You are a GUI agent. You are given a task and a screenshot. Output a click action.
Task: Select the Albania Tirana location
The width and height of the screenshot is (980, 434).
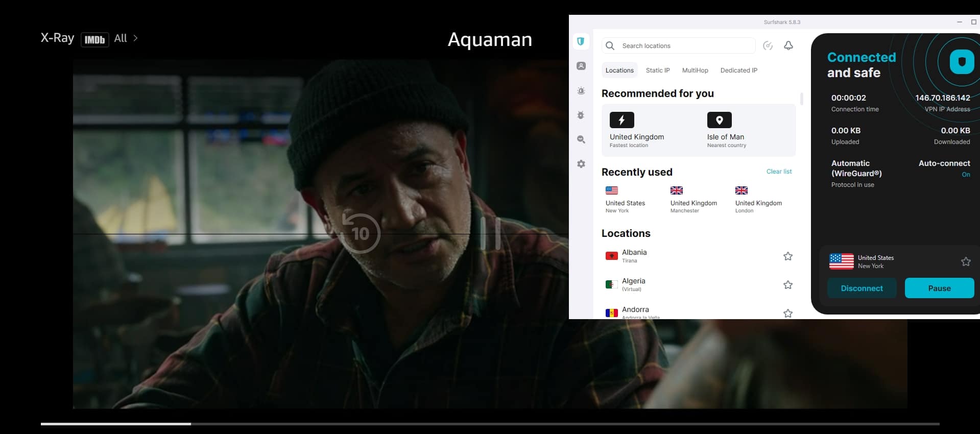pyautogui.click(x=699, y=256)
